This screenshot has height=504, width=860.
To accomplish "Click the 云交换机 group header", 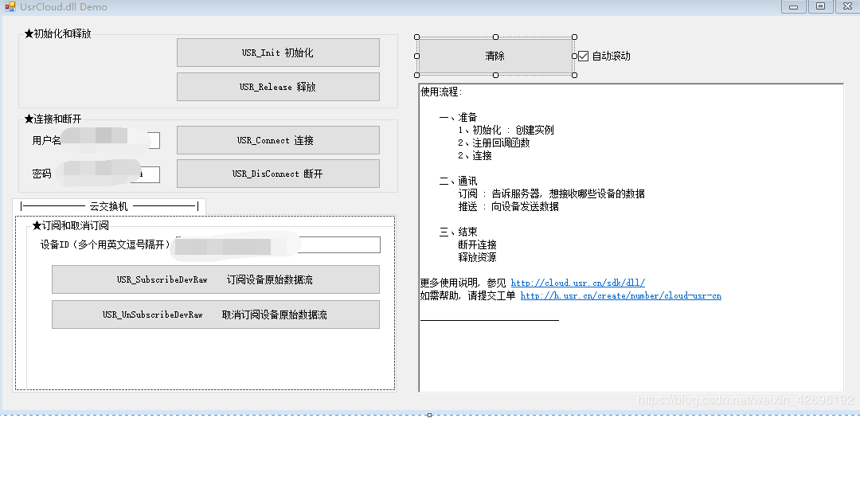I will point(110,205).
